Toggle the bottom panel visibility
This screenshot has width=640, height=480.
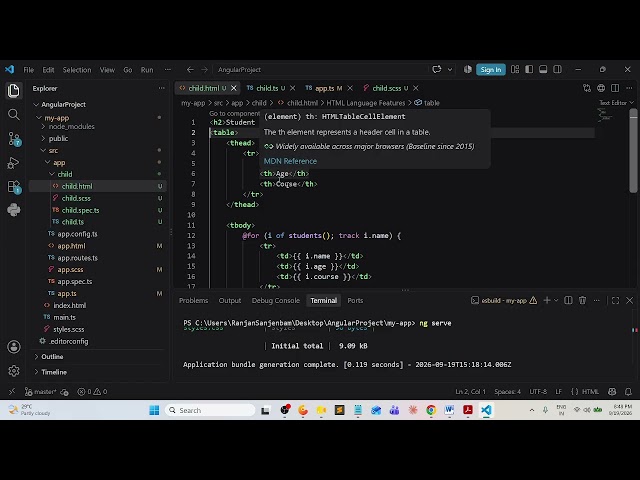pos(543,69)
